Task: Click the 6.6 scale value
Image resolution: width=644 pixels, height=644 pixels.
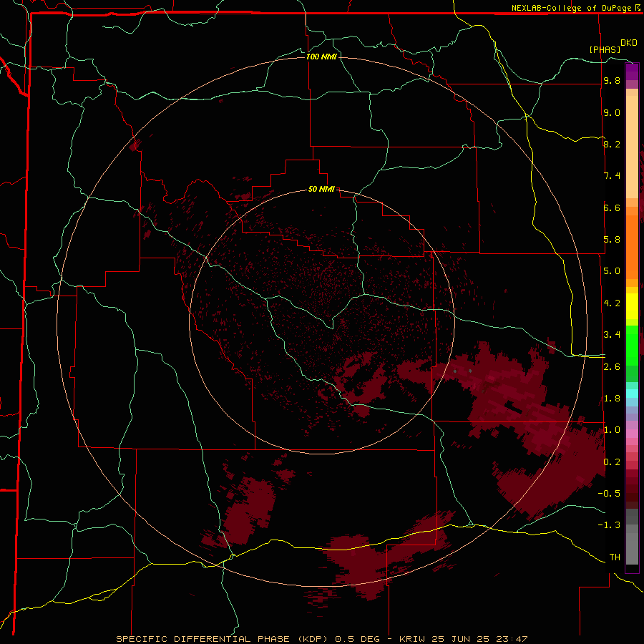Action: 612,208
